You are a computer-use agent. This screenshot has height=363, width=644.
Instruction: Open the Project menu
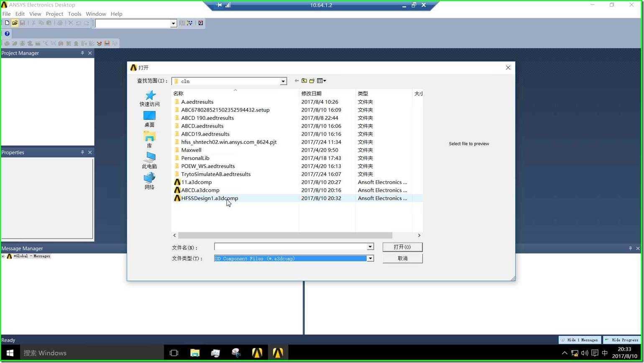[x=54, y=14]
